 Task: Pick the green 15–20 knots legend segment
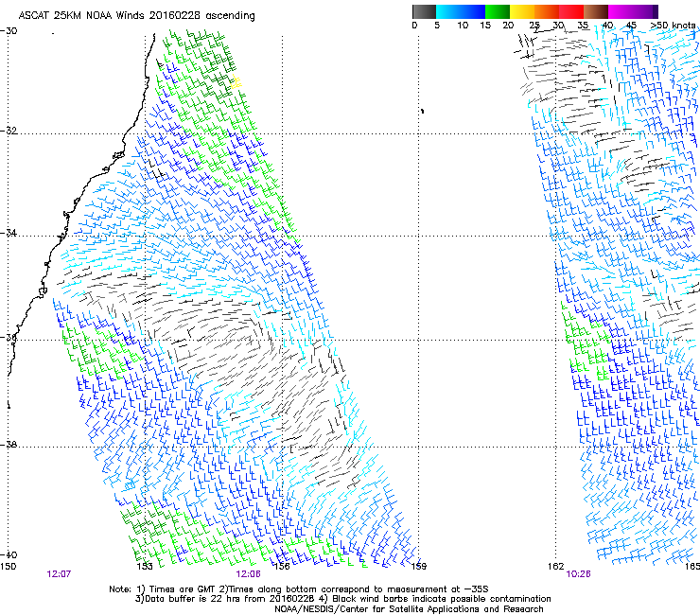point(498,11)
